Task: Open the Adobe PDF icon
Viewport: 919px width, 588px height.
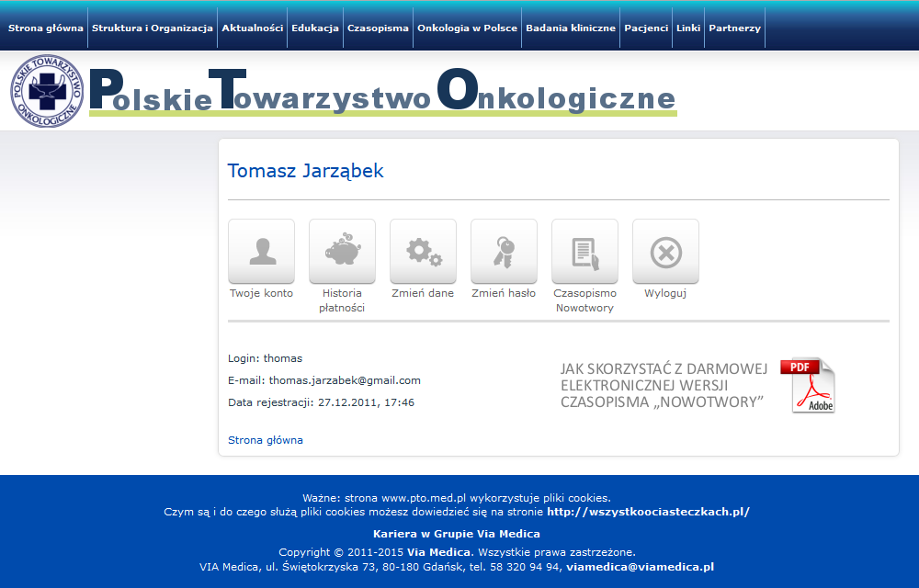Action: [x=808, y=385]
